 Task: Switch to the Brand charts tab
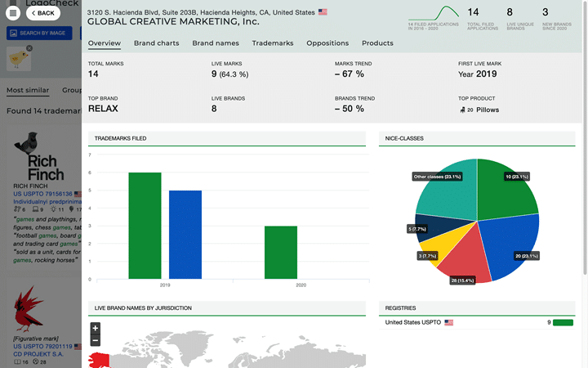[156, 43]
